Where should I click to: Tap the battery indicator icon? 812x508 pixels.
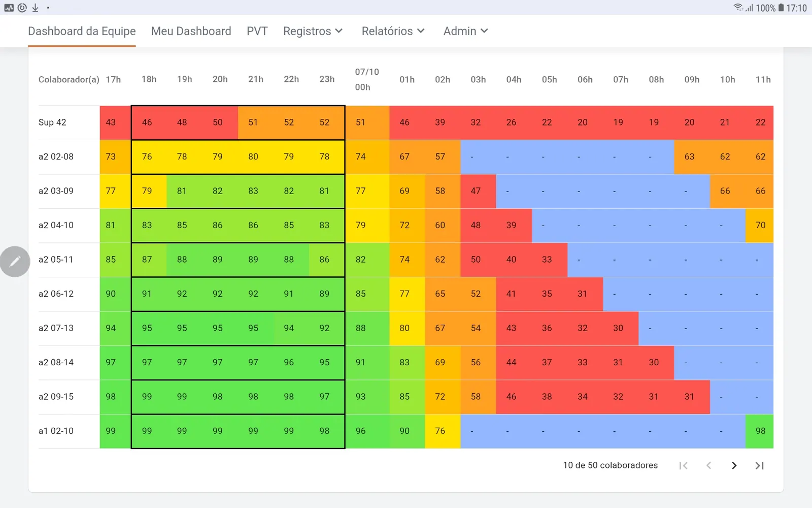[781, 8]
